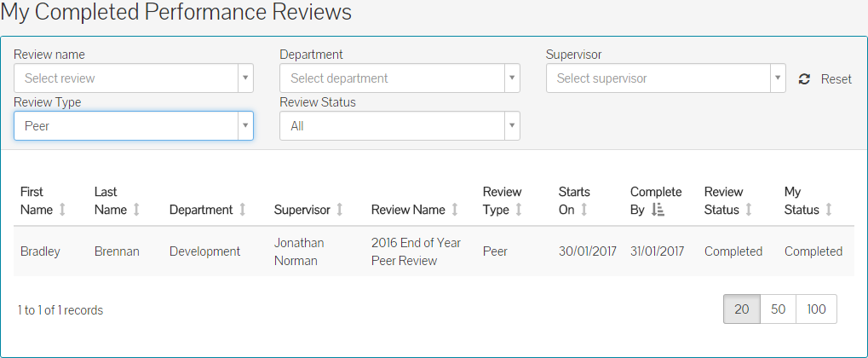The image size is (868, 358).
Task: Toggle Complete By sort order icon
Action: coord(658,210)
